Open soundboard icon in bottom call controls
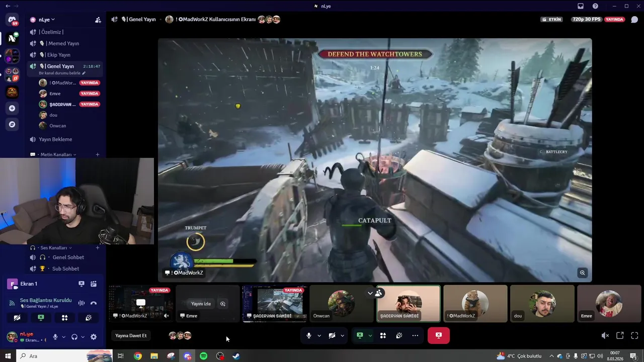 399,335
